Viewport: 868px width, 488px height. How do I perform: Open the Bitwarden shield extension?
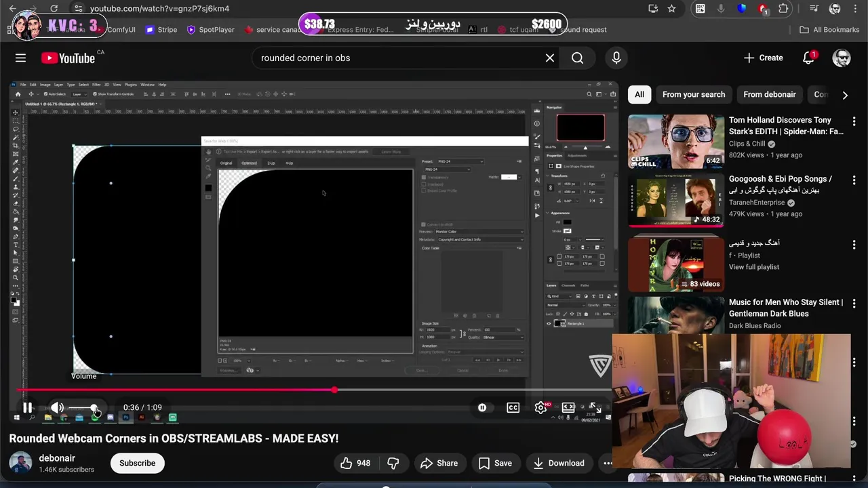pos(742,9)
